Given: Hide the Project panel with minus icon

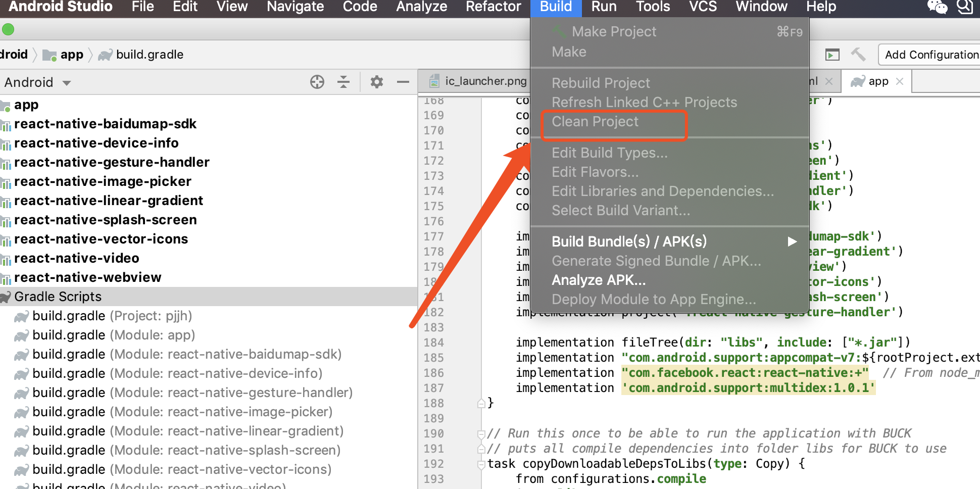Looking at the screenshot, I should click(x=403, y=82).
